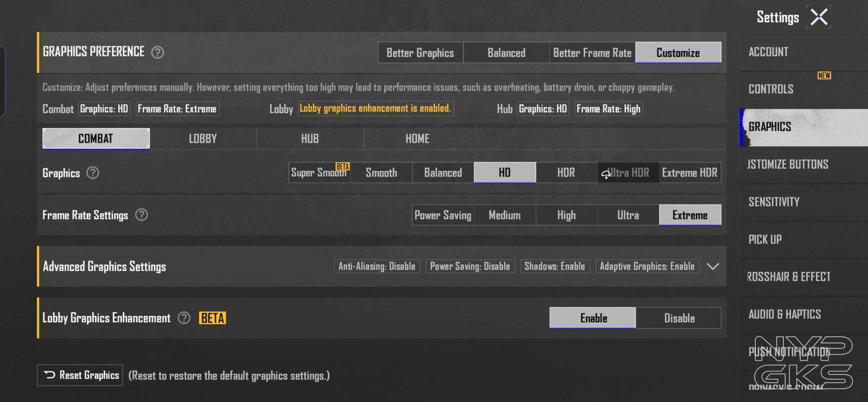This screenshot has width=868, height=402.
Task: Open GRAPHICS settings section
Action: click(x=803, y=127)
